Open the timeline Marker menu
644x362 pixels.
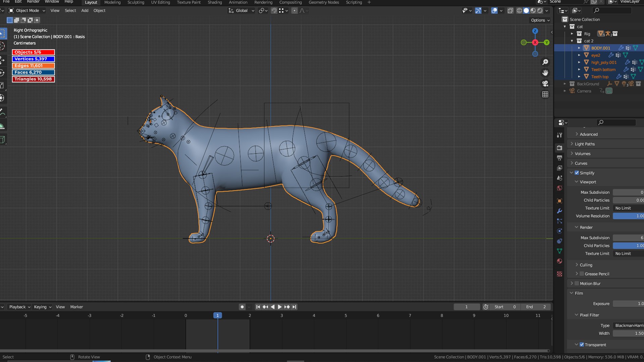point(76,307)
